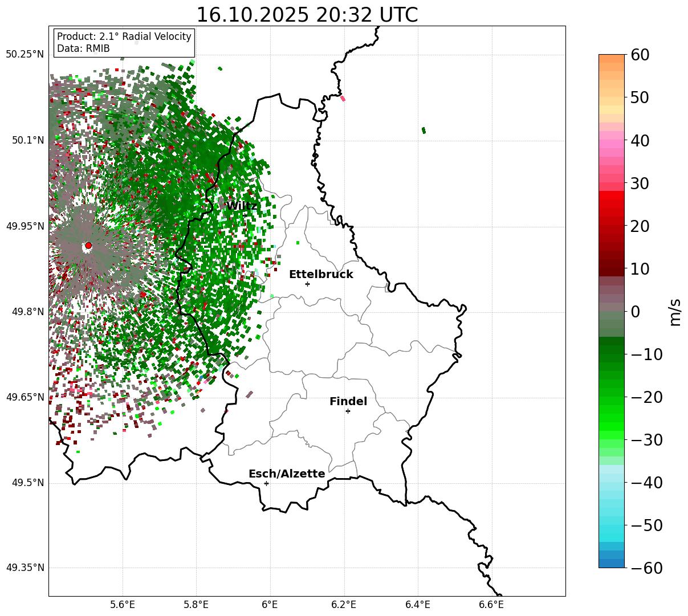Click the colorbar value 50
Image resolution: width=688 pixels, height=616 pixels.
point(640,97)
